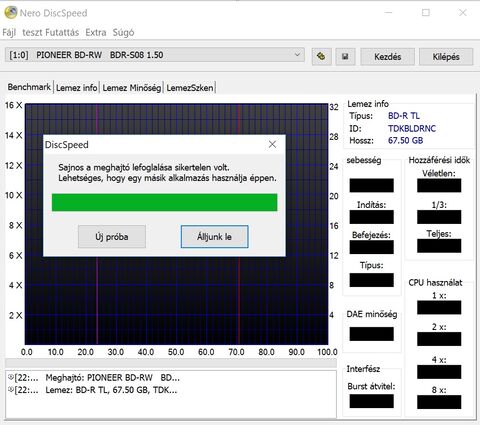Click the Kilépés button
This screenshot has height=425, width=480.
[446, 57]
